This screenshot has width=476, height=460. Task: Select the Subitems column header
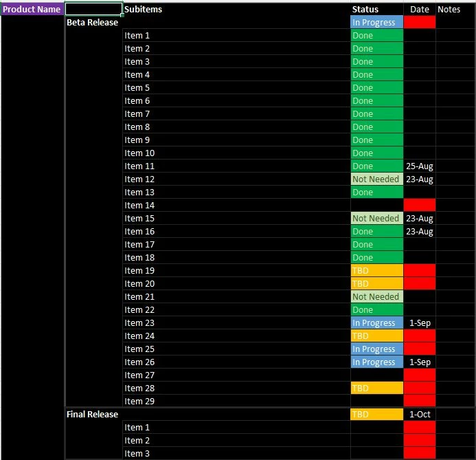[x=236, y=10]
